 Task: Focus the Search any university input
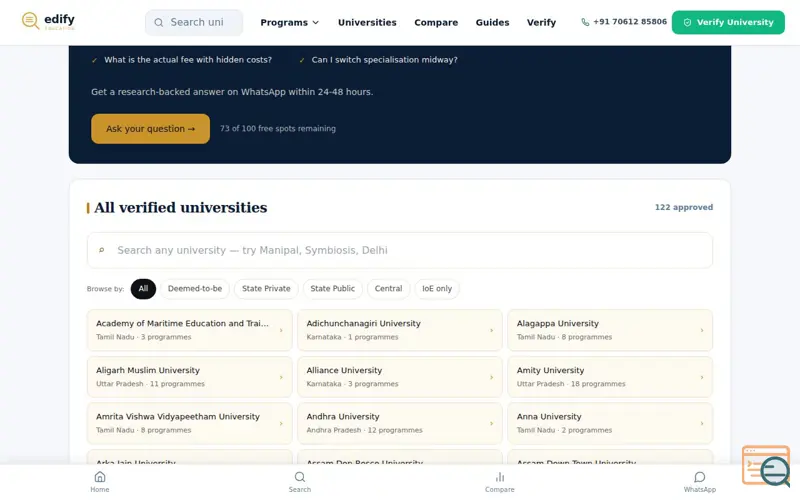[400, 250]
